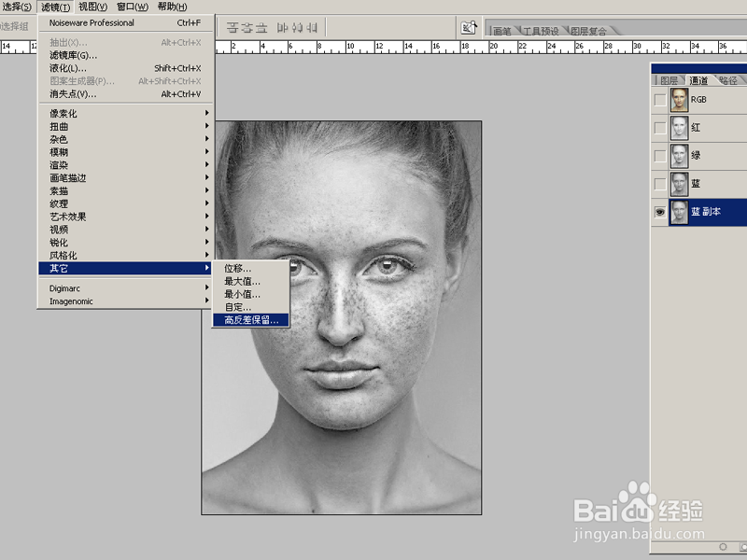The height and width of the screenshot is (560, 747).
Task: Select the 红 channel thumbnail
Action: 680,128
